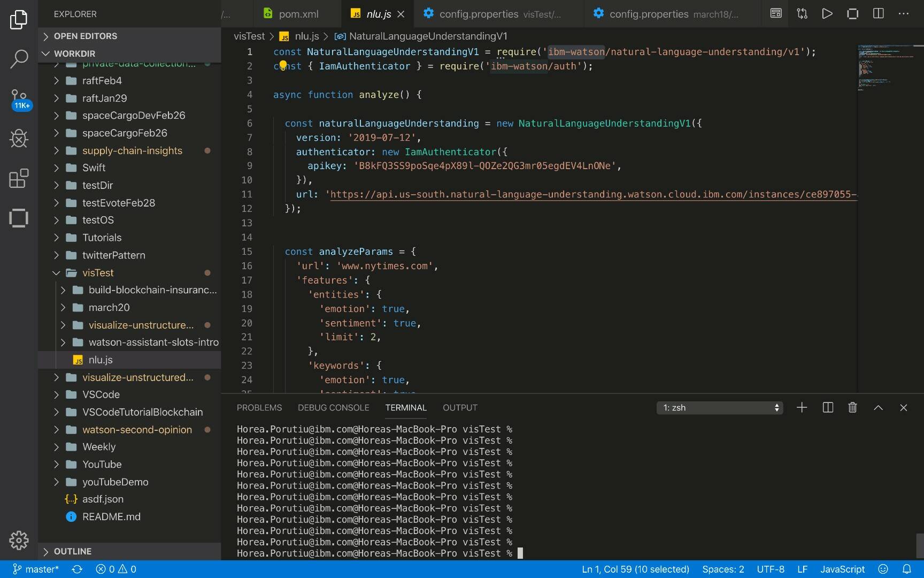Image resolution: width=924 pixels, height=578 pixels.
Task: Switch to config.properties march18 tab
Action: [673, 14]
